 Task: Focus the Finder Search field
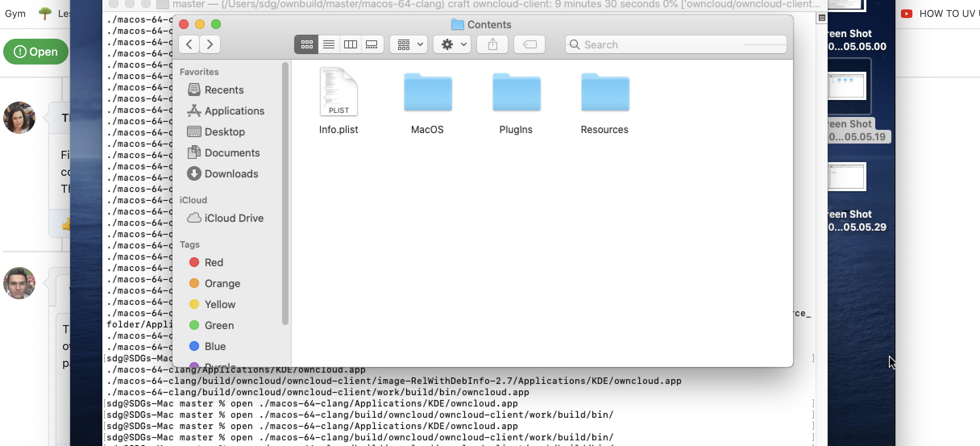coord(676,44)
